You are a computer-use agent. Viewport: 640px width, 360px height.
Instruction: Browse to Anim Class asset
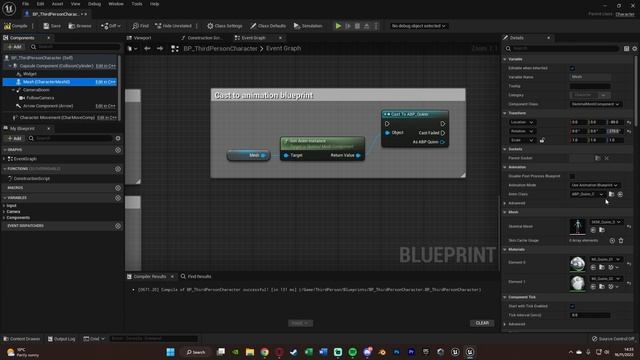point(611,194)
